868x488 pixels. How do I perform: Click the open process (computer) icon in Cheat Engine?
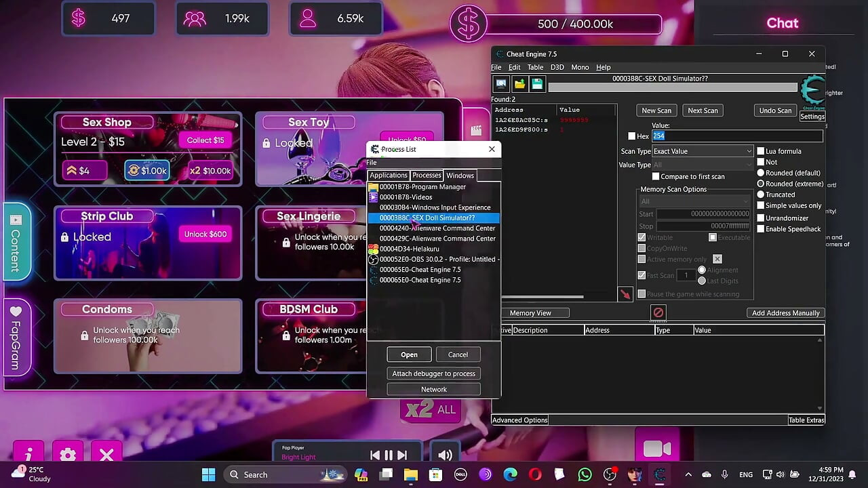pyautogui.click(x=501, y=83)
